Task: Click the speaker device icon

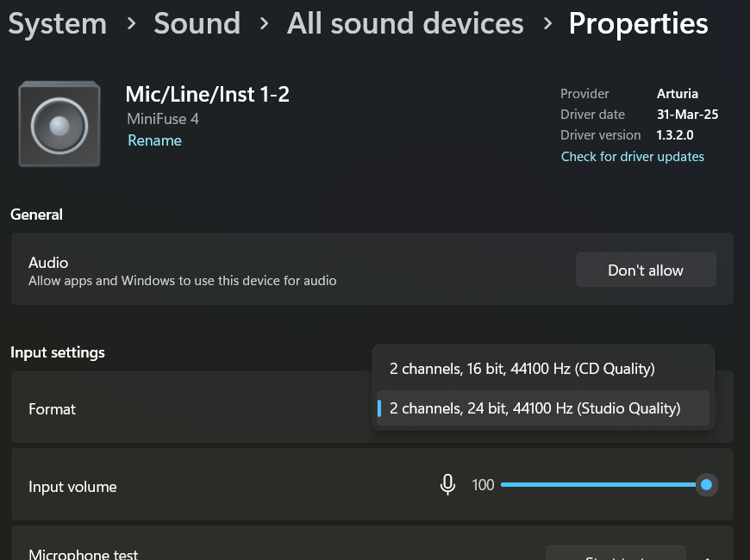Action: 59,124
